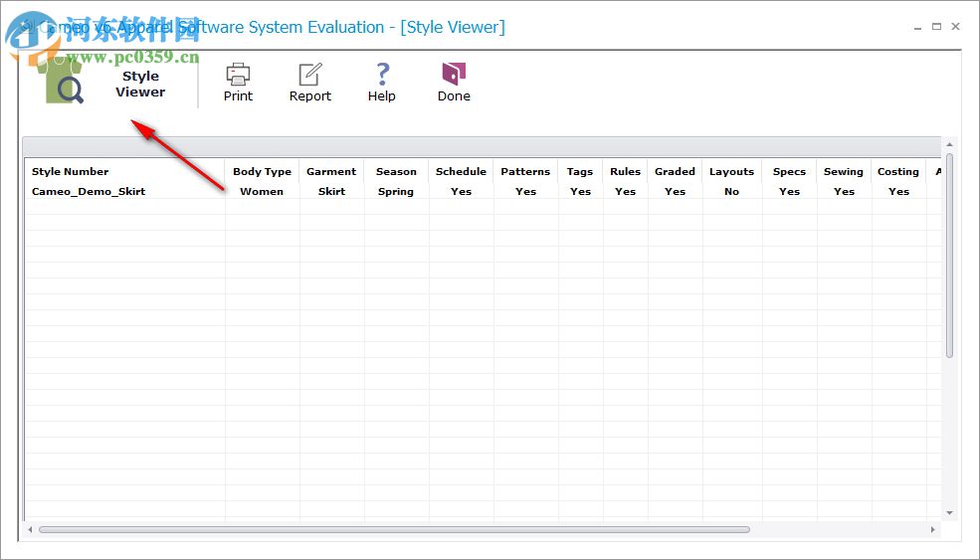Screen dimensions: 980x560
Task: Click the Yes value under Costing
Action: pyautogui.click(x=898, y=191)
